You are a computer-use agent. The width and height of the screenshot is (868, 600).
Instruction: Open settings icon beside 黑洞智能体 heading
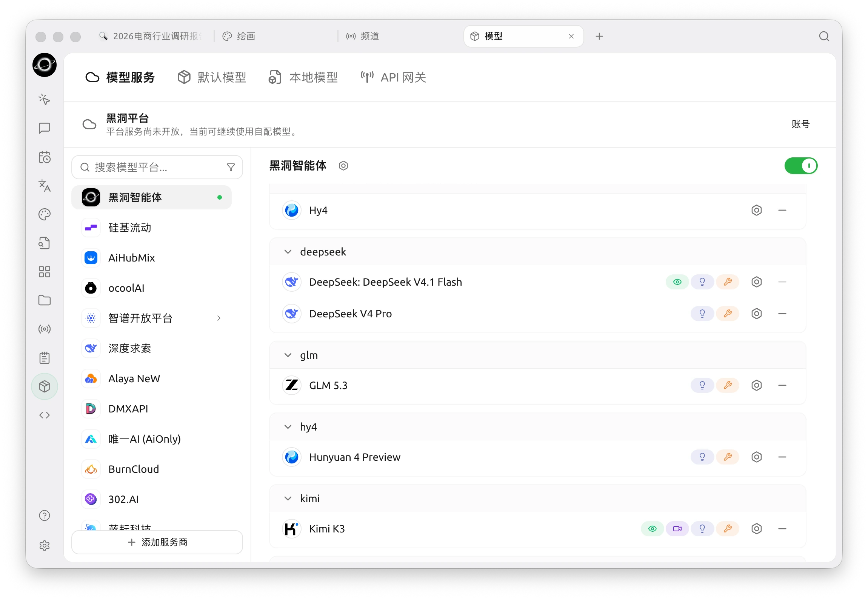tap(343, 166)
